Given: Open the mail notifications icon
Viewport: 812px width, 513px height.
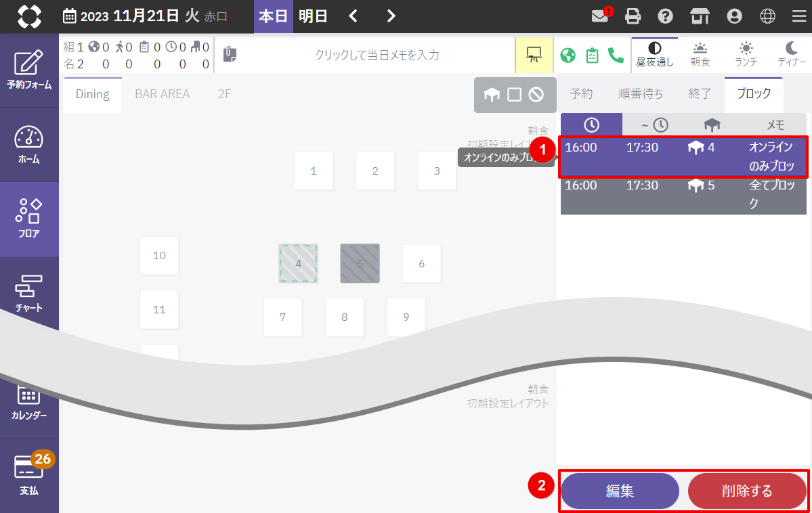Looking at the screenshot, I should coord(600,16).
